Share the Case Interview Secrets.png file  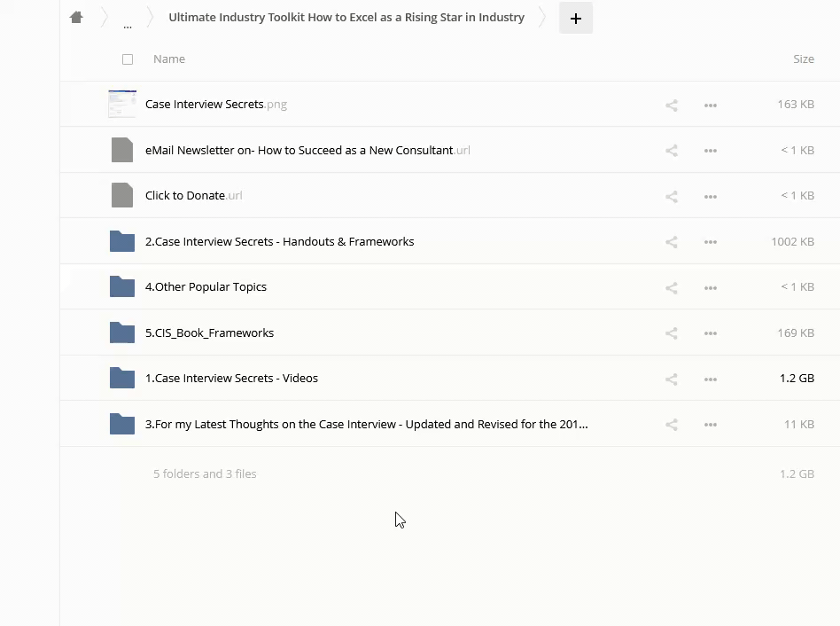point(672,105)
